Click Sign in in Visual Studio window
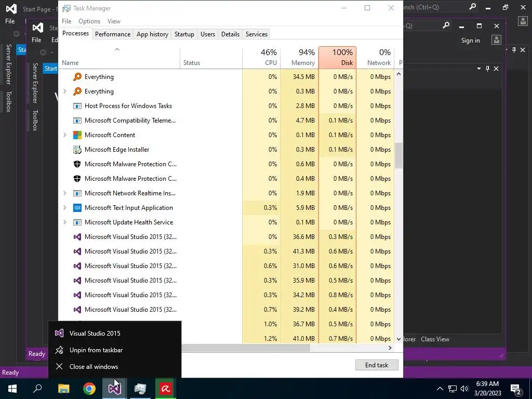The width and height of the screenshot is (532, 399). [x=470, y=41]
